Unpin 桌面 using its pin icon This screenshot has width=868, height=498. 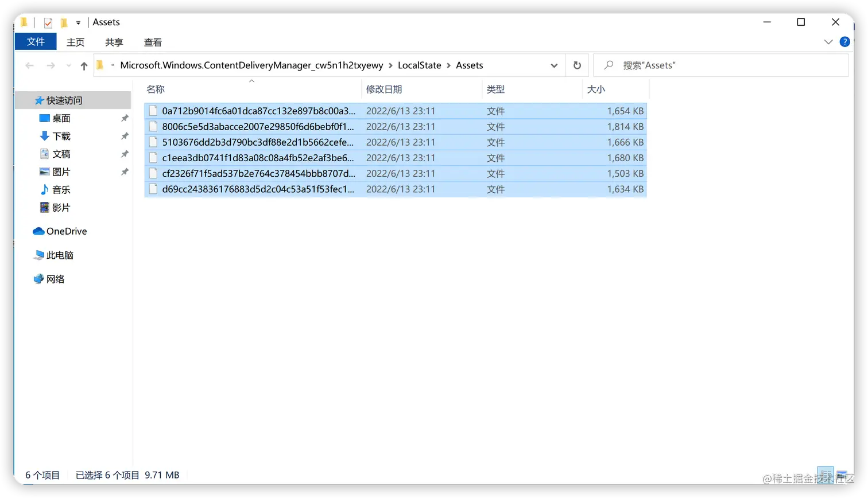pyautogui.click(x=125, y=118)
